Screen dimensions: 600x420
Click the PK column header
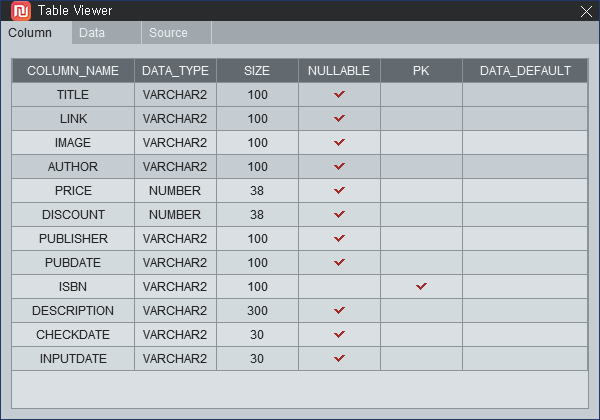[x=421, y=71]
